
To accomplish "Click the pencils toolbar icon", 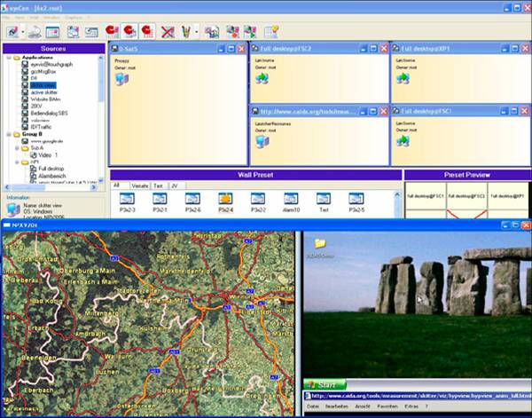I will [x=185, y=32].
